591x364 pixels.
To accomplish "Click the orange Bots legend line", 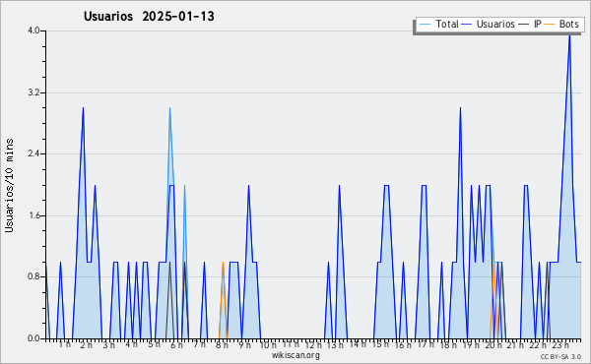I will pos(550,25).
